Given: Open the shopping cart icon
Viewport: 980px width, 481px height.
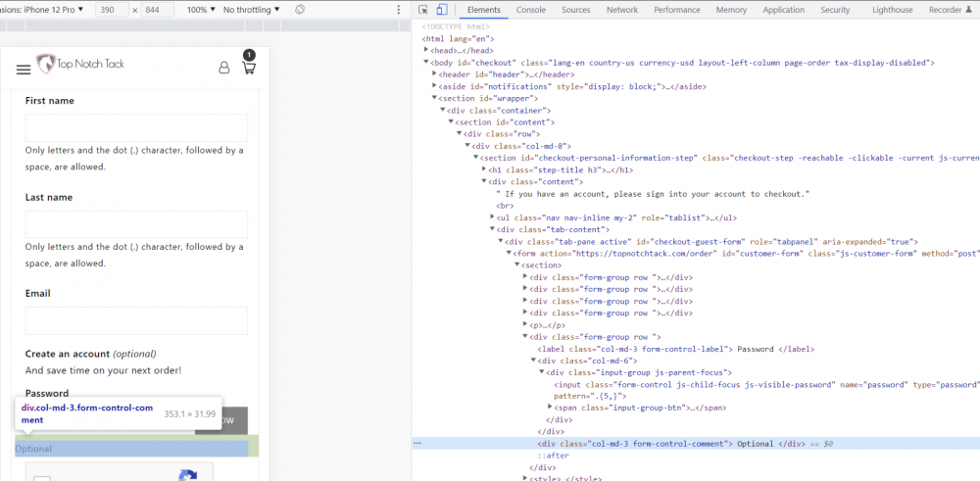Looking at the screenshot, I should tap(248, 68).
